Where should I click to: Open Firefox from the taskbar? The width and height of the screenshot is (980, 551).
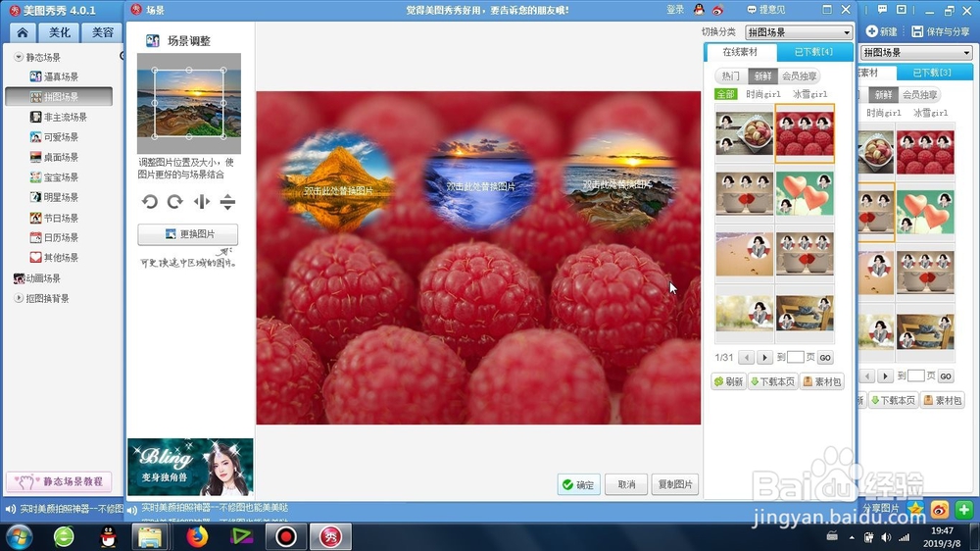(x=197, y=536)
